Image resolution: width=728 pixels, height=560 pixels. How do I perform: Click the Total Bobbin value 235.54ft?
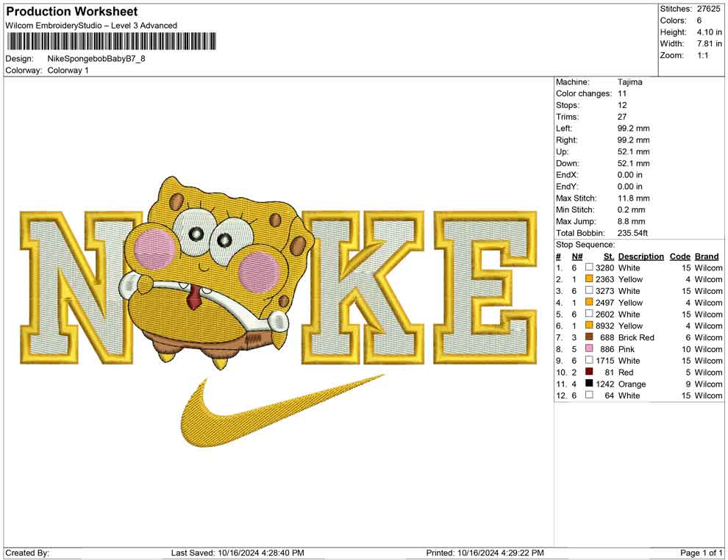[633, 233]
